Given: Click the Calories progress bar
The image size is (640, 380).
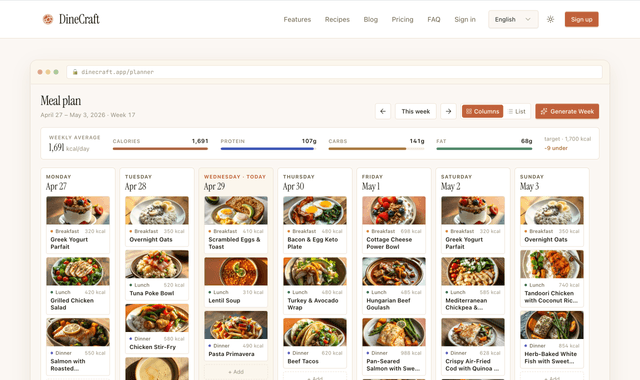Looking at the screenshot, I should pos(160,149).
